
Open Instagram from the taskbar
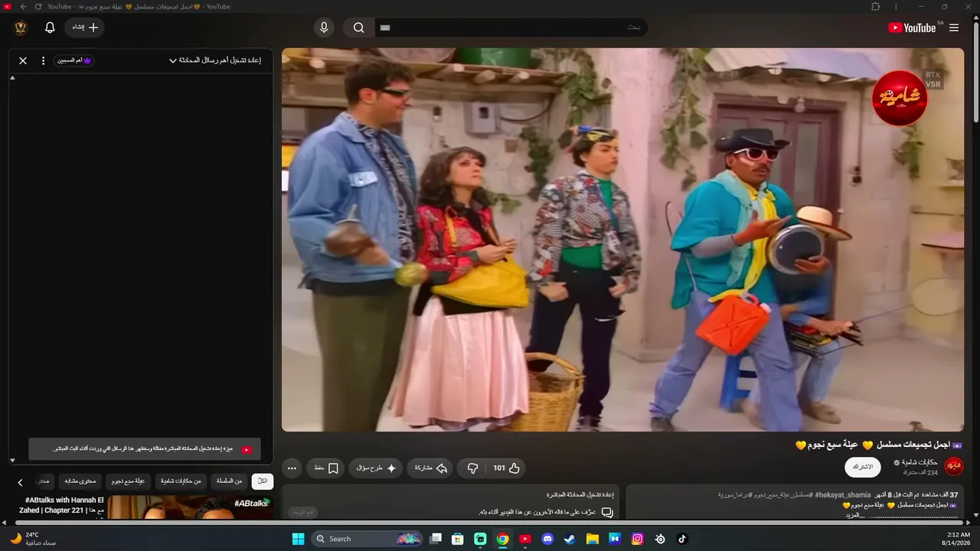[637, 539]
